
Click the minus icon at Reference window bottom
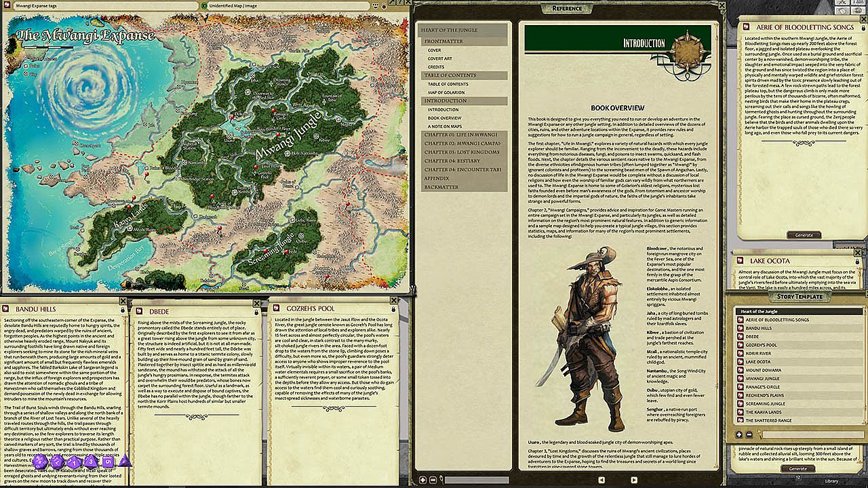pos(433,480)
